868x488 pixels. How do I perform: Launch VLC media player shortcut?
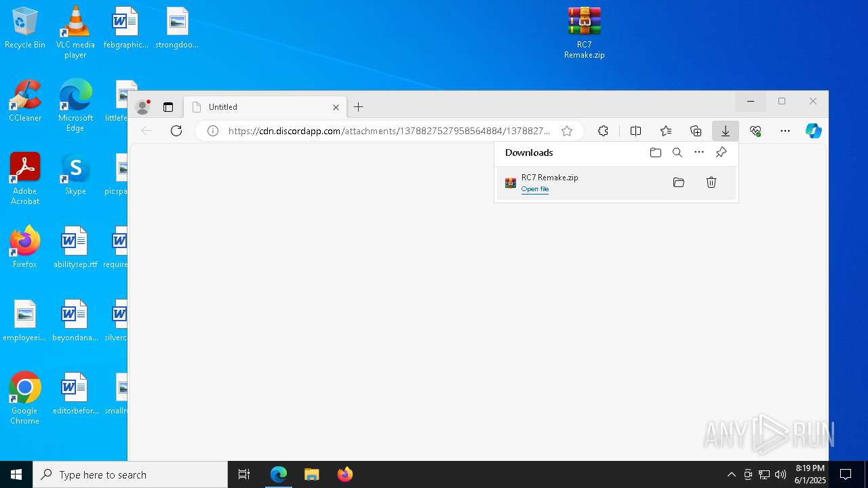click(x=75, y=33)
